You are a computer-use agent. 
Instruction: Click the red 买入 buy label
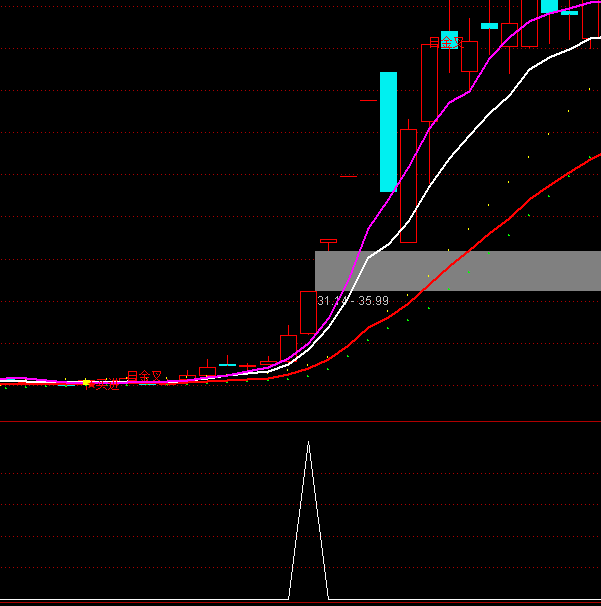(x=106, y=384)
